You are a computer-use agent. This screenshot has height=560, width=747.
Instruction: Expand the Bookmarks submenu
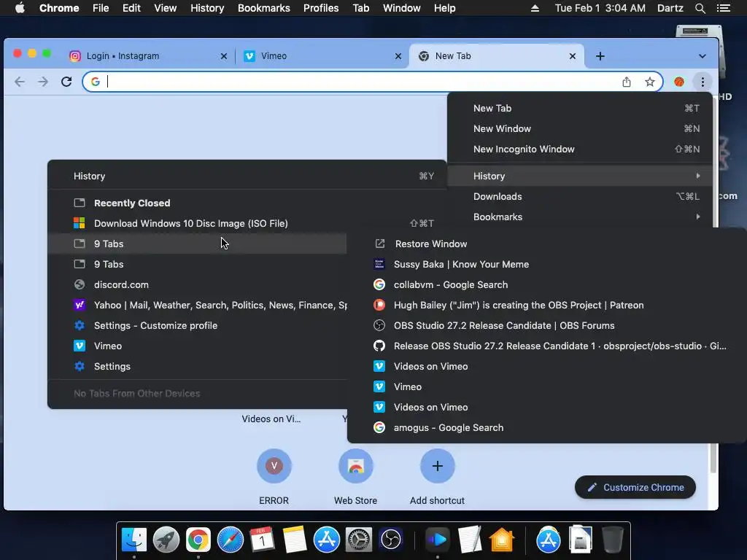point(580,217)
